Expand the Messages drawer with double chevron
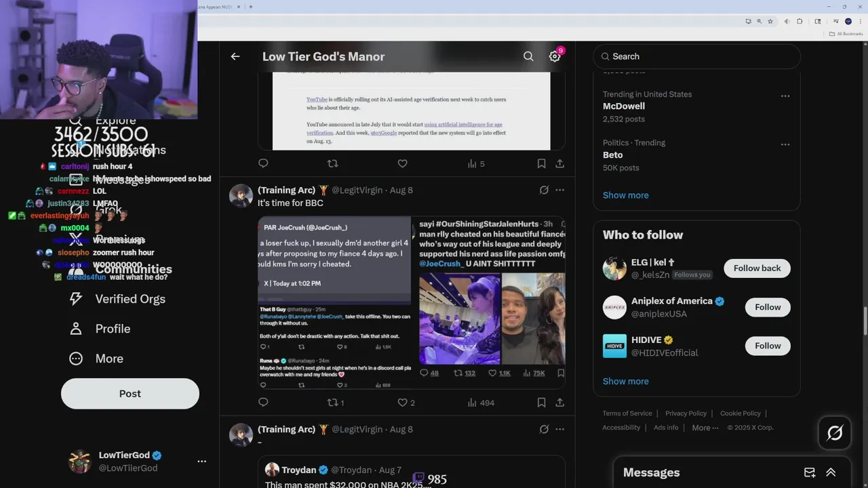The width and height of the screenshot is (868, 488). point(831,472)
